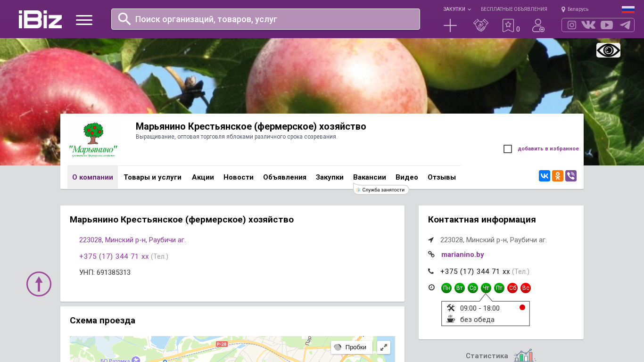Image resolution: width=644 pixels, height=362 pixels.
Task: Open the Статистика link
Action: pyautogui.click(x=487, y=356)
